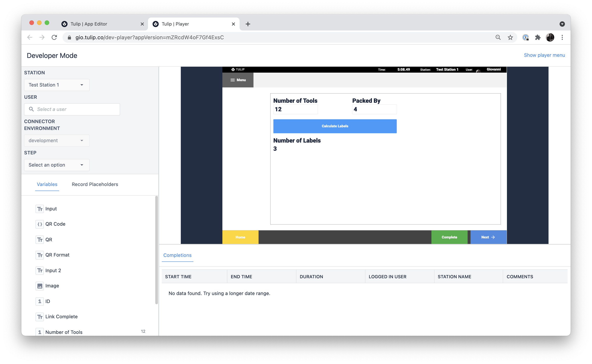Image resolution: width=592 pixels, height=364 pixels.
Task: Bookmark this page with the star icon
Action: [x=510, y=37]
